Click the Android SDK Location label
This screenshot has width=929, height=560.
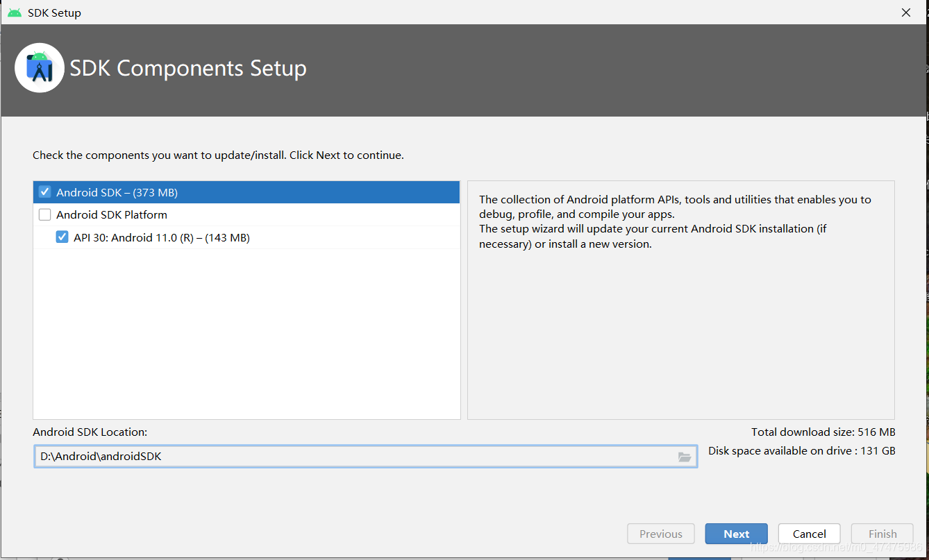(x=90, y=432)
